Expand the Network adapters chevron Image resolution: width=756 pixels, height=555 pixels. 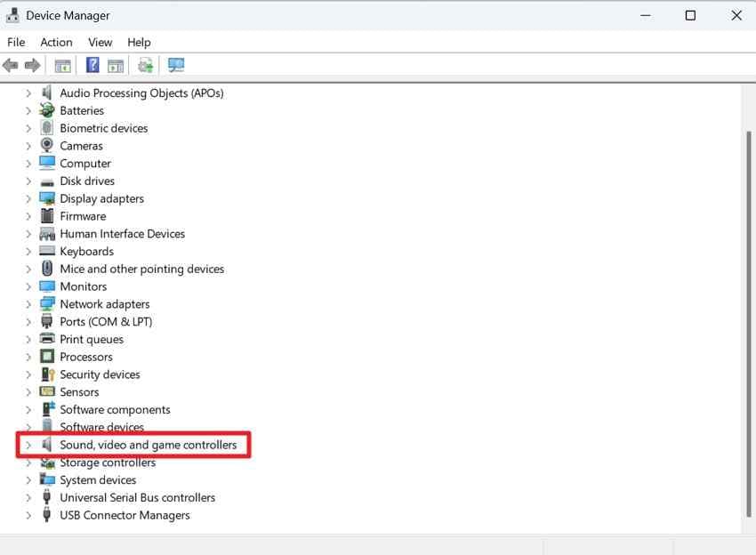click(28, 304)
